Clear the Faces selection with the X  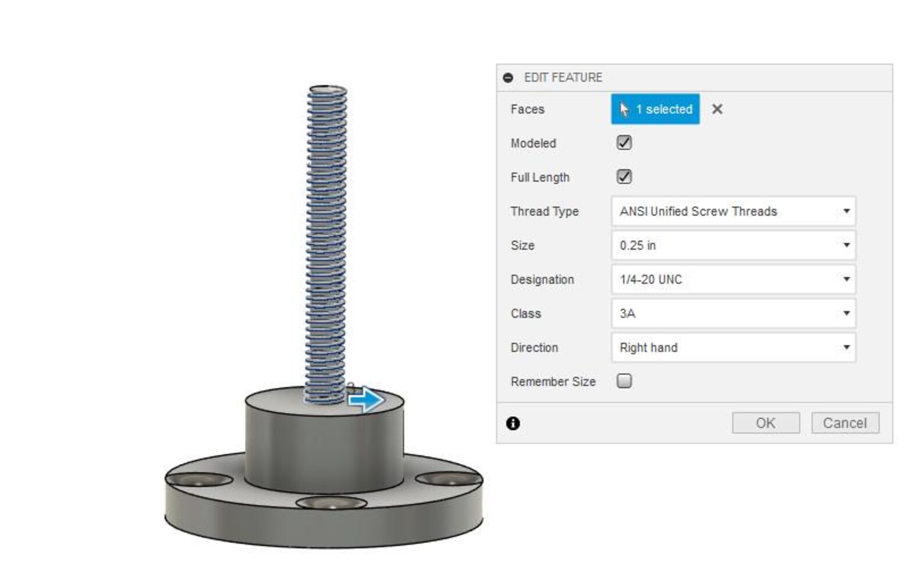717,109
